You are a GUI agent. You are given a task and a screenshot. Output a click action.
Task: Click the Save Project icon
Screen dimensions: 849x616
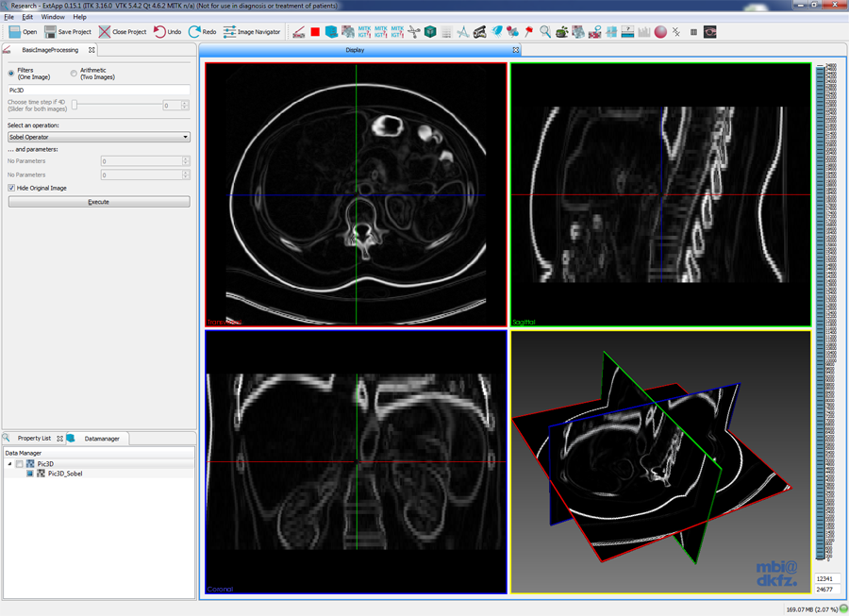coord(51,32)
